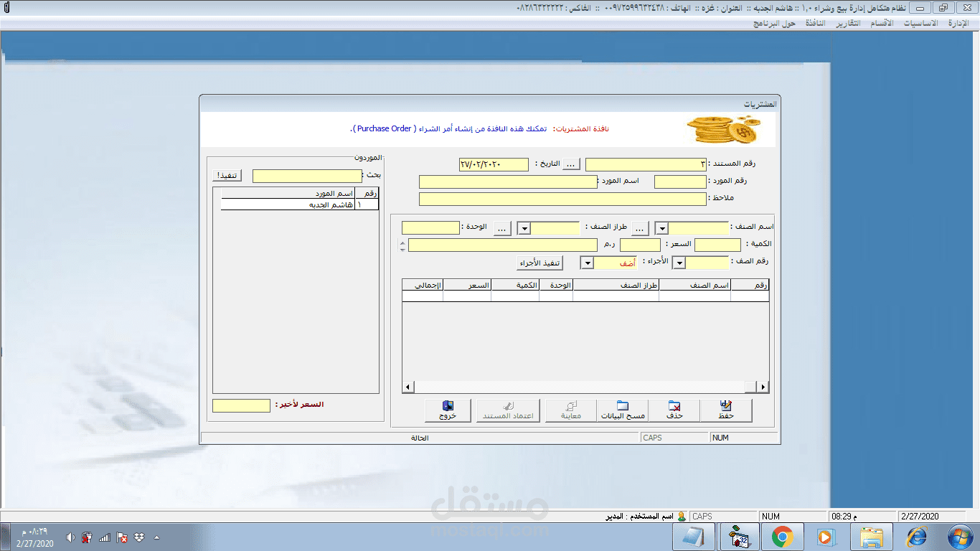Open the date picker via the ... button
Screen dimensions: 980x551
pos(570,164)
